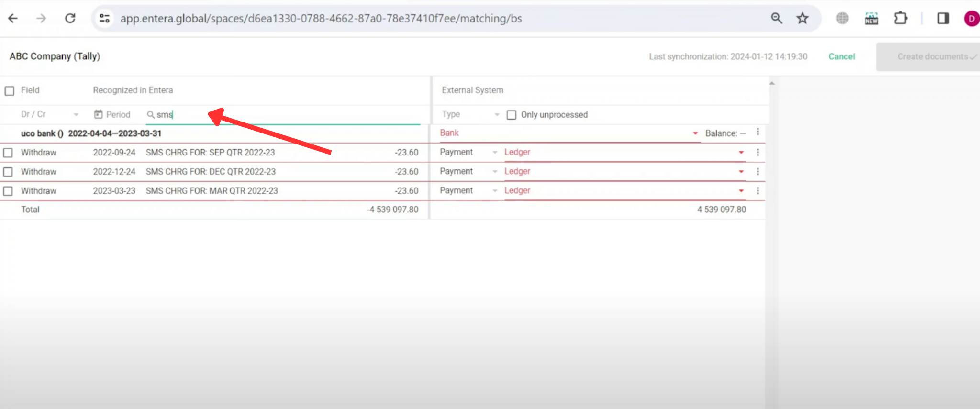Bookmark page with star icon
The width and height of the screenshot is (980, 409).
pyautogui.click(x=802, y=18)
